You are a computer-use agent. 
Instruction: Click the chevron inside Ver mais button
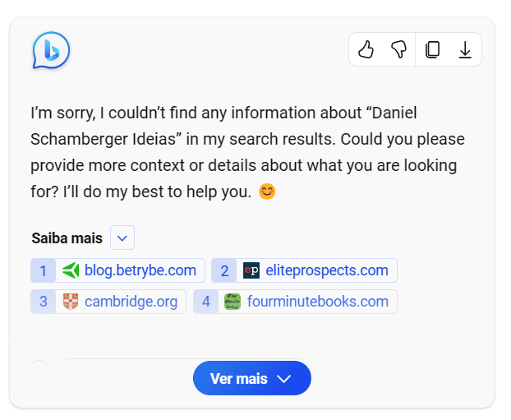[283, 379]
